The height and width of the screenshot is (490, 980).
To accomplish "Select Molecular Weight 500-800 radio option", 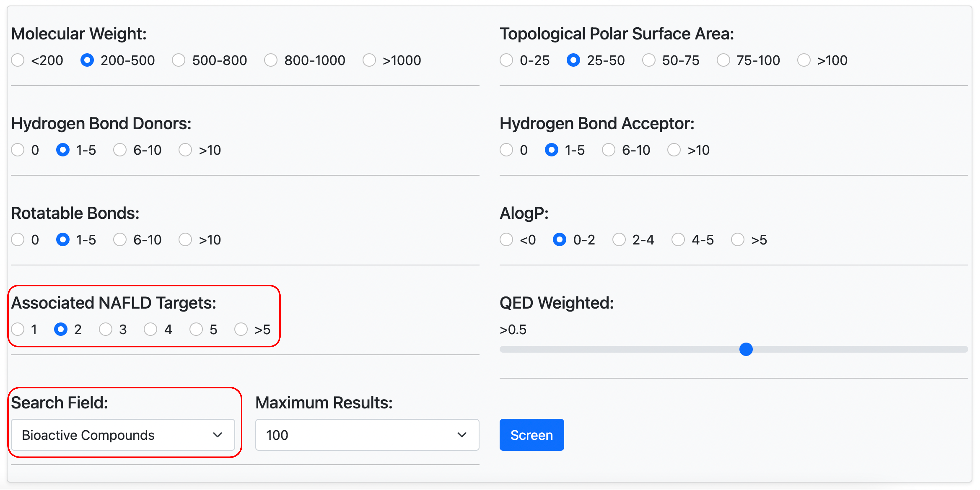I will click(178, 60).
